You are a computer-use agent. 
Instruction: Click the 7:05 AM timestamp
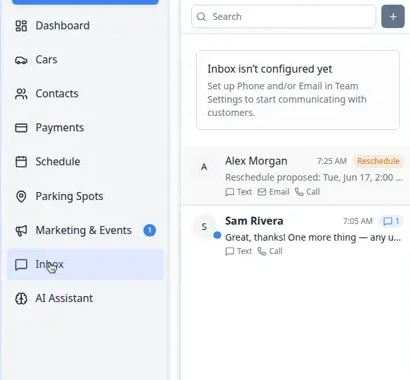pyautogui.click(x=358, y=221)
